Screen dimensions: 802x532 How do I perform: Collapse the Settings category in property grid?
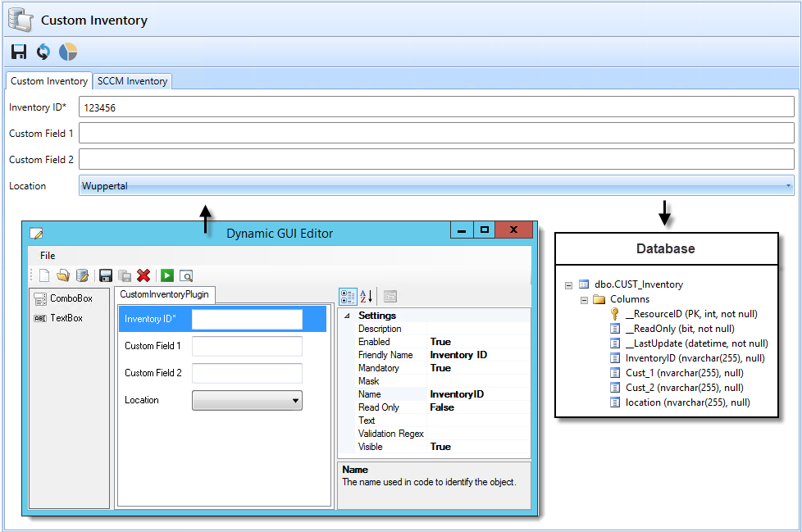pyautogui.click(x=347, y=316)
